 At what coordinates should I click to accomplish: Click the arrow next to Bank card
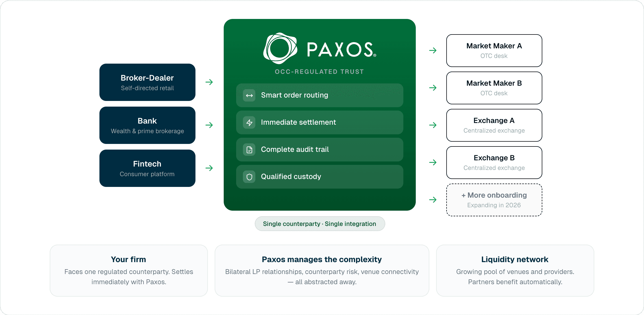[209, 125]
